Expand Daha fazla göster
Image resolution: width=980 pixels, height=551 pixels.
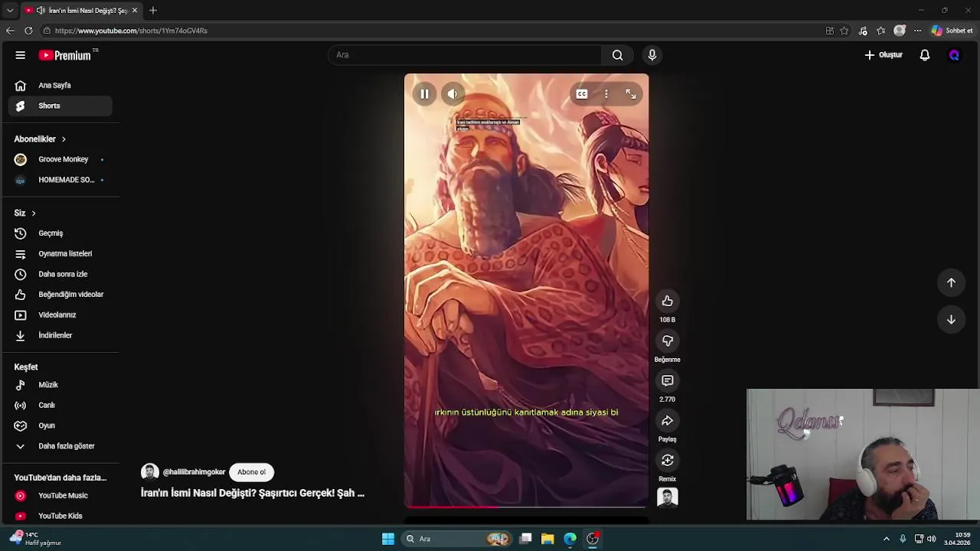(60, 446)
